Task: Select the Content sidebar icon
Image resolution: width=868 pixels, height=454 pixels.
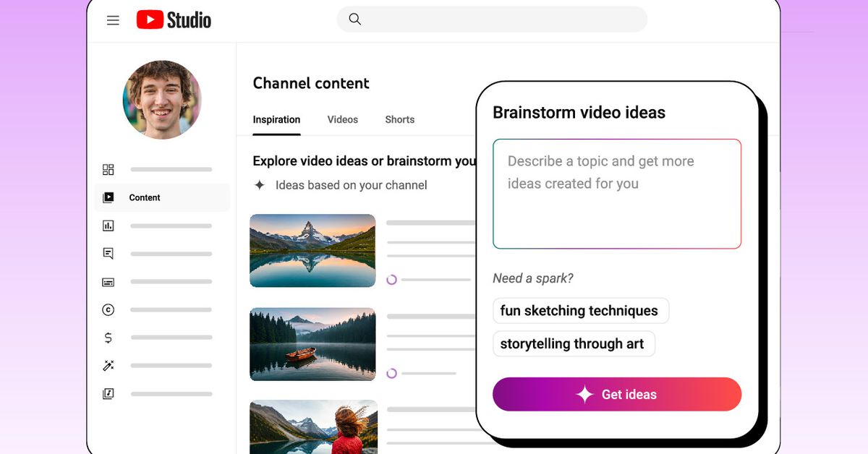Action: click(x=109, y=197)
